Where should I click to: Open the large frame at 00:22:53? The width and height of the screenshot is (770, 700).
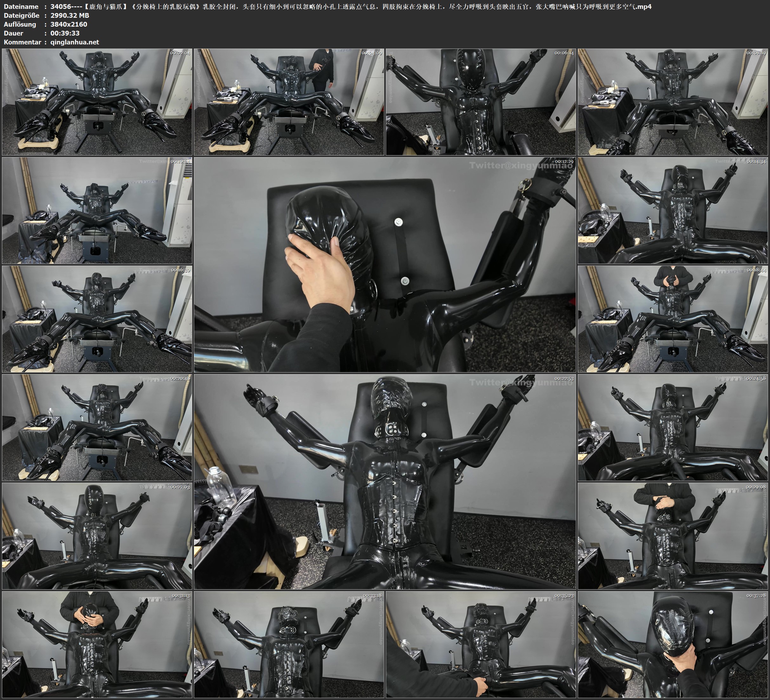click(x=385, y=482)
